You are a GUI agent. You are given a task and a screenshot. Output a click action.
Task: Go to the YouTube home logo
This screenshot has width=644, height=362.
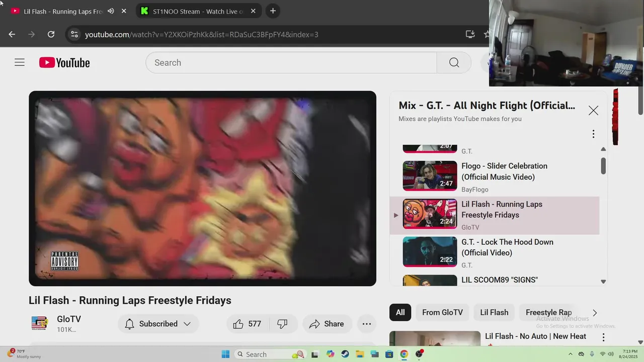64,63
